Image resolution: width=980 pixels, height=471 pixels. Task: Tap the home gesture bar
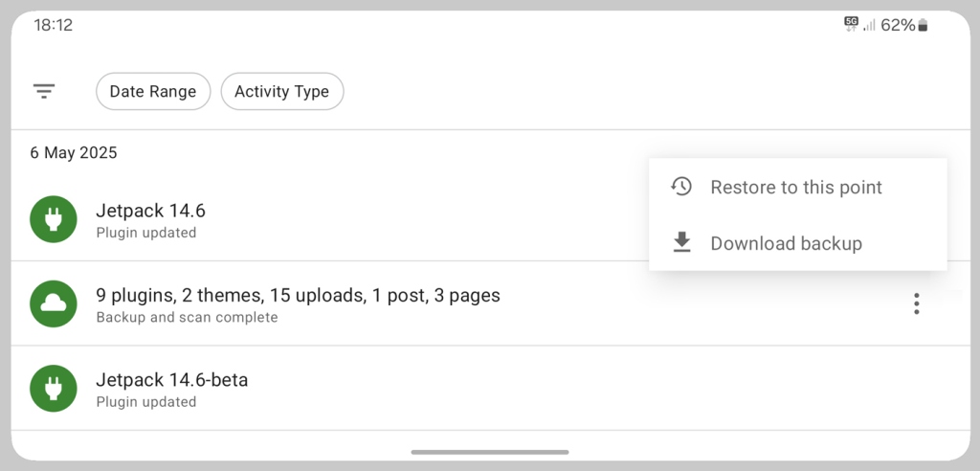pos(490,452)
